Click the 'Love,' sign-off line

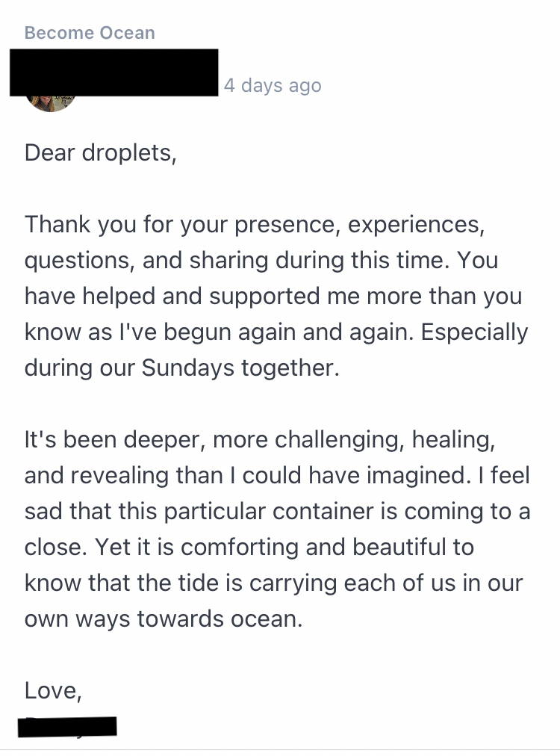pyautogui.click(x=53, y=691)
